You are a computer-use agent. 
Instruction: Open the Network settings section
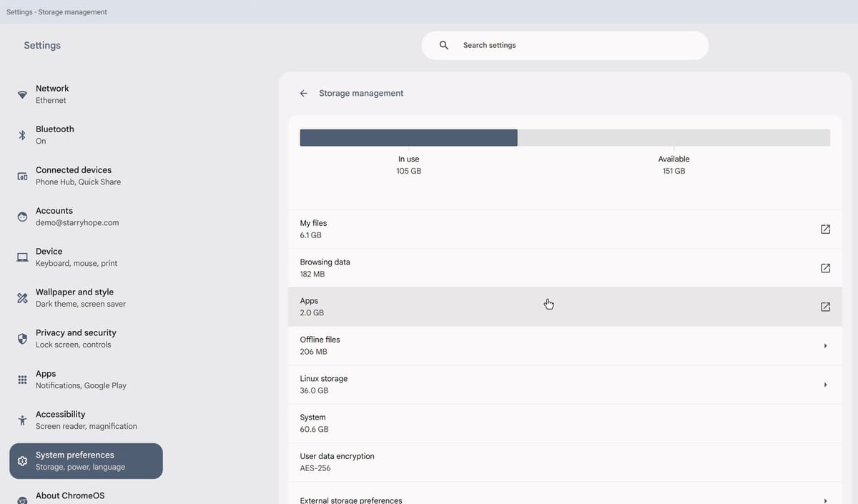(86, 94)
